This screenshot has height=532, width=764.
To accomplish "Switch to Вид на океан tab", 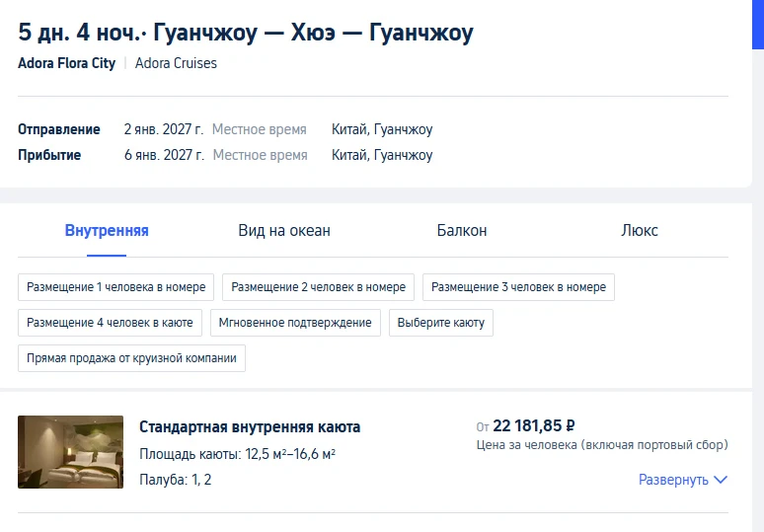I will 284,230.
